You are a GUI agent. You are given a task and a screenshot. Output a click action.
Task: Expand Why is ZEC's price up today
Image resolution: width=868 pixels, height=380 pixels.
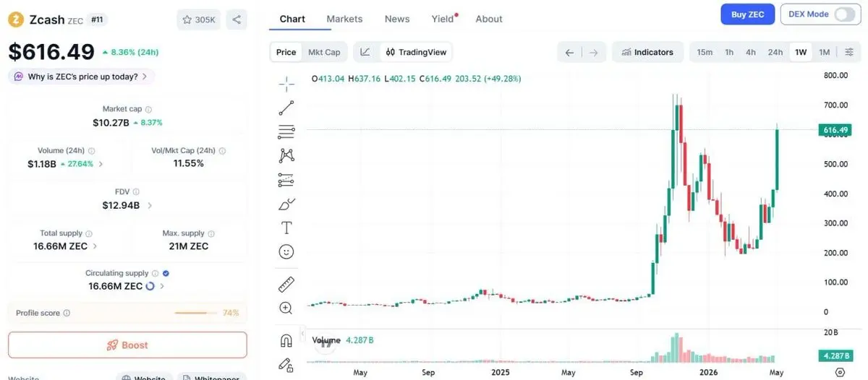pyautogui.click(x=81, y=77)
